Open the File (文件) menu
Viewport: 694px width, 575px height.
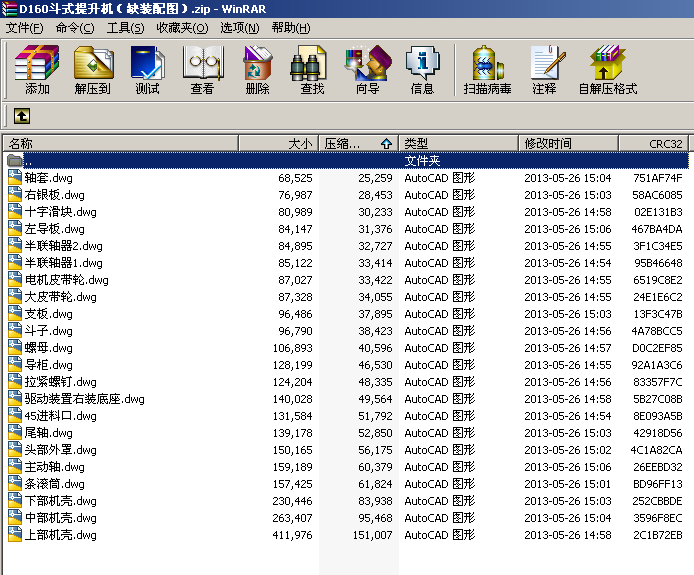(24, 28)
